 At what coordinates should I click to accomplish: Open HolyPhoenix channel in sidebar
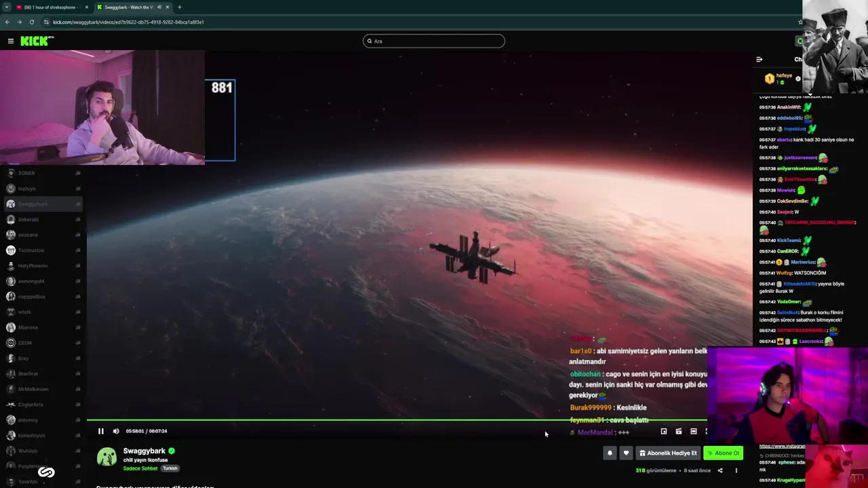click(43, 266)
